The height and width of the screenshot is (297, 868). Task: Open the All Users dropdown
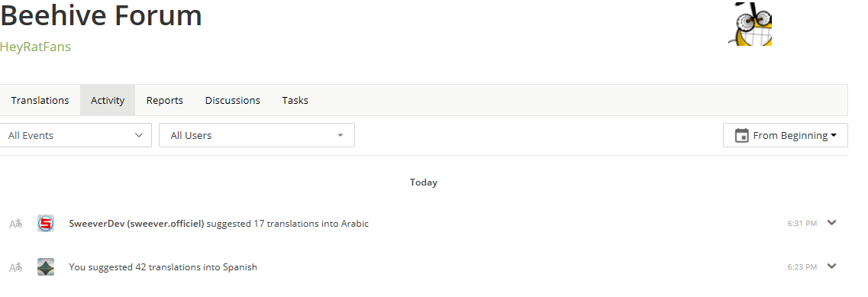(257, 135)
